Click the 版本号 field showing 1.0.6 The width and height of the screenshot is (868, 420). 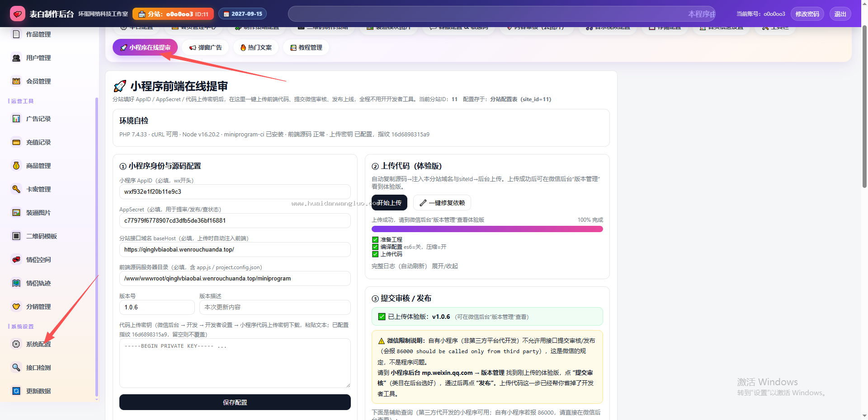157,307
